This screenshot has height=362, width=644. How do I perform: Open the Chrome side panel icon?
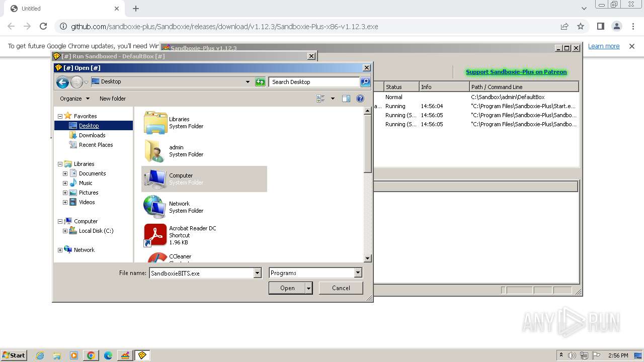[x=601, y=26]
